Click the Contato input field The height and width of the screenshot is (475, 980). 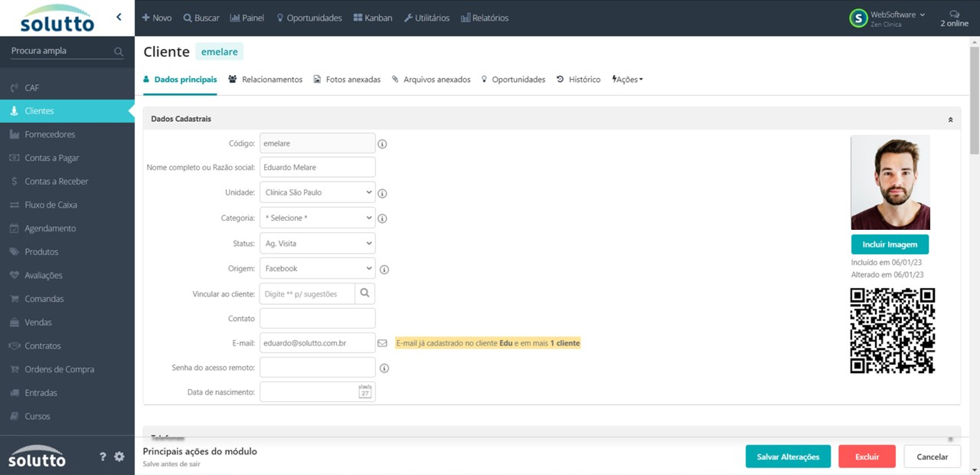coord(317,318)
